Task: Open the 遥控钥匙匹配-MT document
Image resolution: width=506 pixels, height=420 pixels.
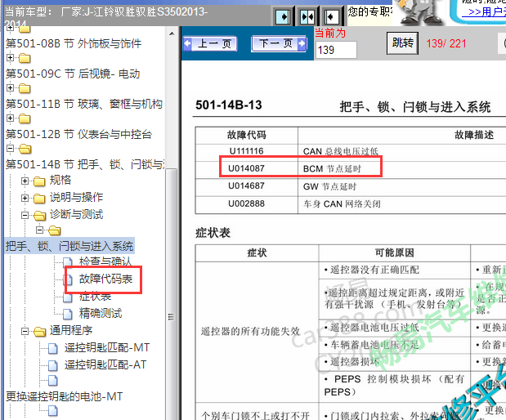Action: click(107, 347)
